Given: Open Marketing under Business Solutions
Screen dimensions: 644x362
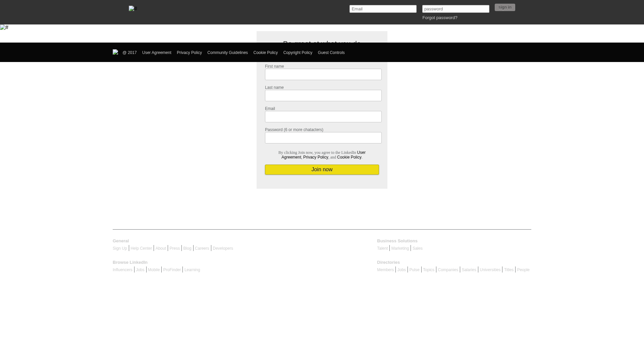Looking at the screenshot, I should click(400, 248).
